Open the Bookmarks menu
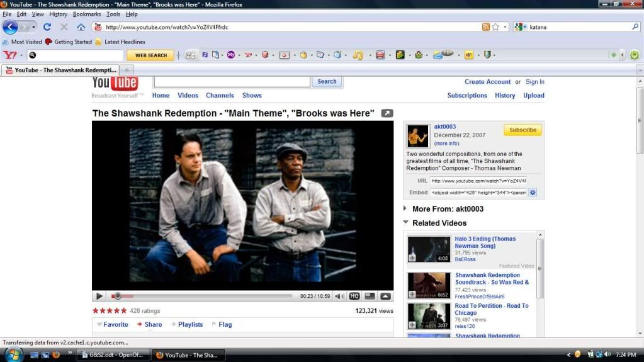The width and height of the screenshot is (644, 362). click(87, 14)
